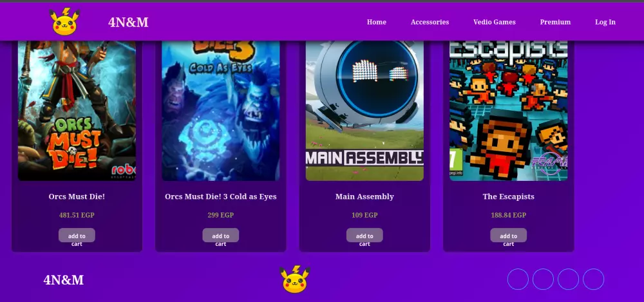Add Main Assembly to cart
This screenshot has width=644, height=302.
[x=365, y=236]
